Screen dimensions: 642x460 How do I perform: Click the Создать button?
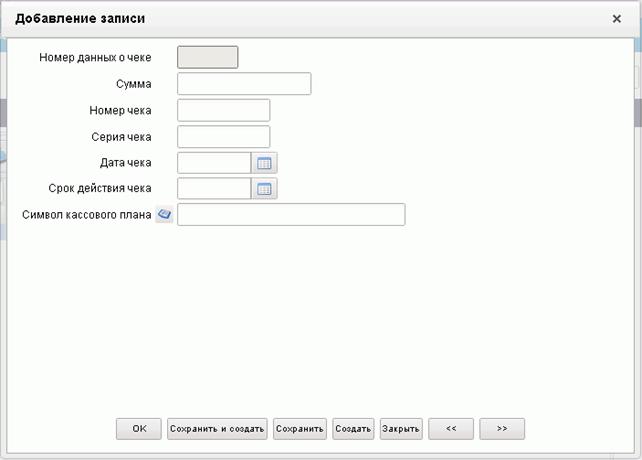353,429
